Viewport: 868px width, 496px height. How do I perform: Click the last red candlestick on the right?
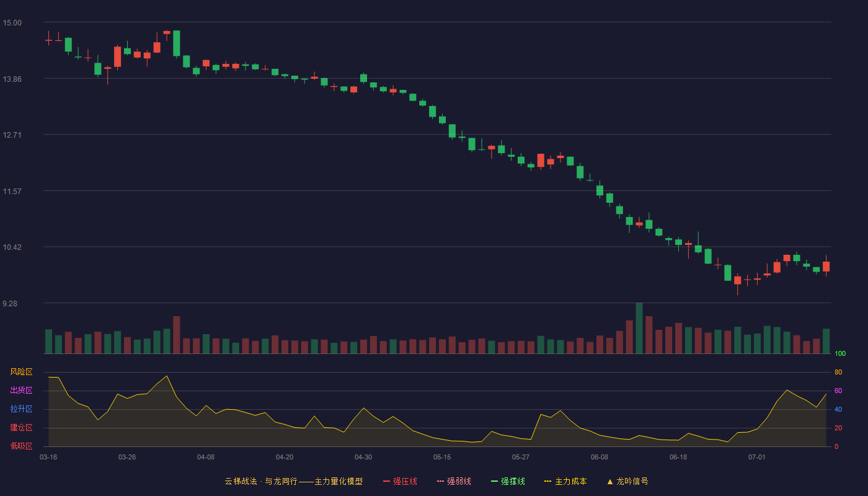pos(826,267)
